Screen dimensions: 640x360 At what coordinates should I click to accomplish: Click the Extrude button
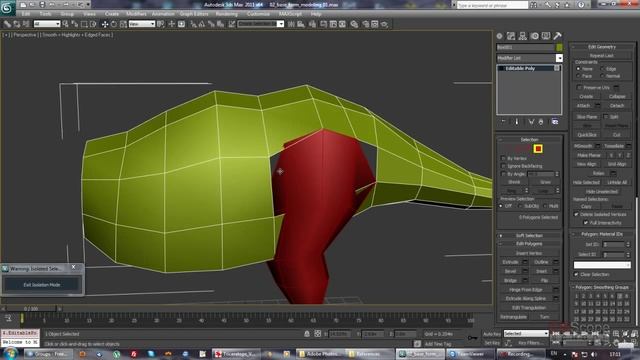(x=511, y=262)
